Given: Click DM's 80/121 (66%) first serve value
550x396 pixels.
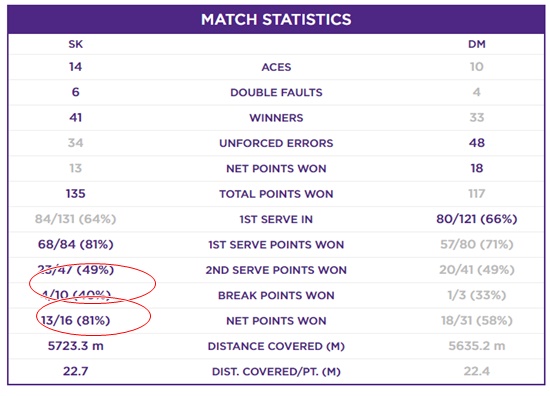Looking at the screenshot, I should click(477, 219).
